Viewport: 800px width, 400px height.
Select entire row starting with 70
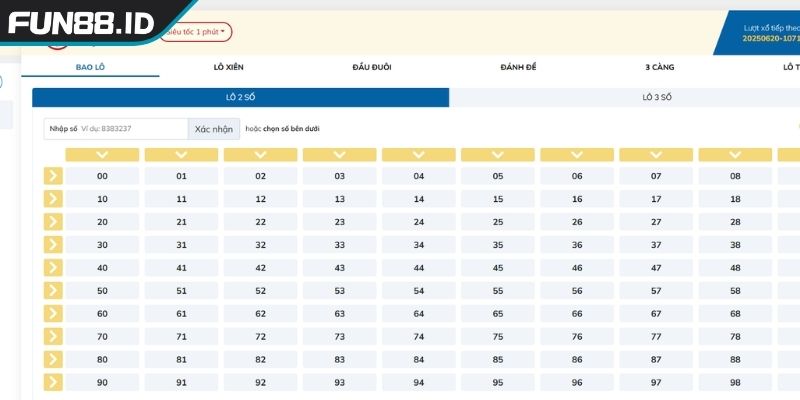[53, 337]
